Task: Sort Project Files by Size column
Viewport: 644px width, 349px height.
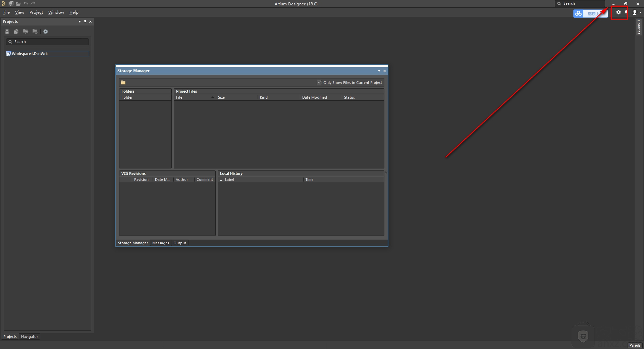Action: [x=237, y=97]
